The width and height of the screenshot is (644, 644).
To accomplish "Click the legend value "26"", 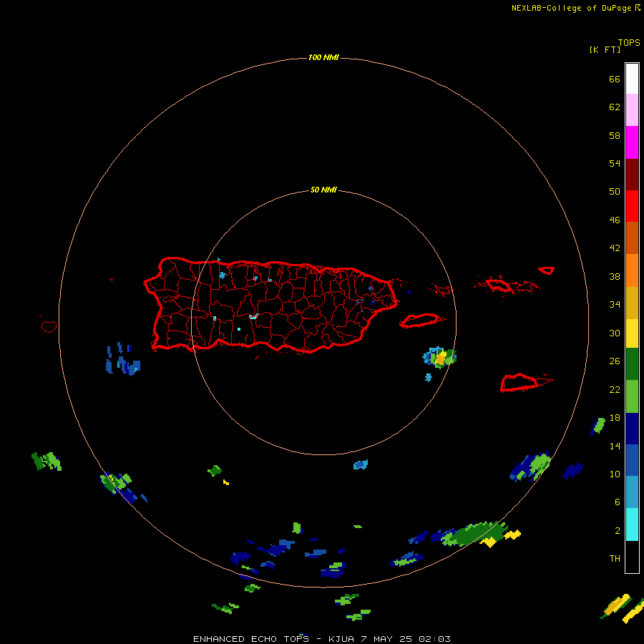I will coord(615,361).
